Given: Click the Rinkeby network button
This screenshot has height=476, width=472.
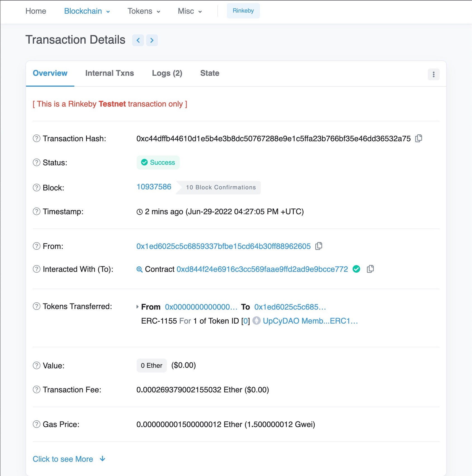Looking at the screenshot, I should click(x=243, y=11).
